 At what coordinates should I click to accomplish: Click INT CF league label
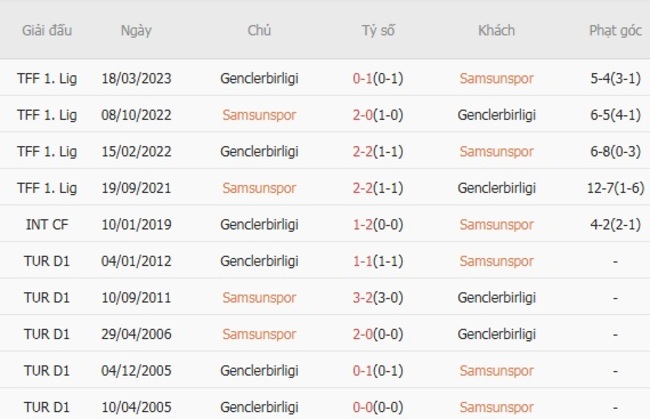[47, 225]
